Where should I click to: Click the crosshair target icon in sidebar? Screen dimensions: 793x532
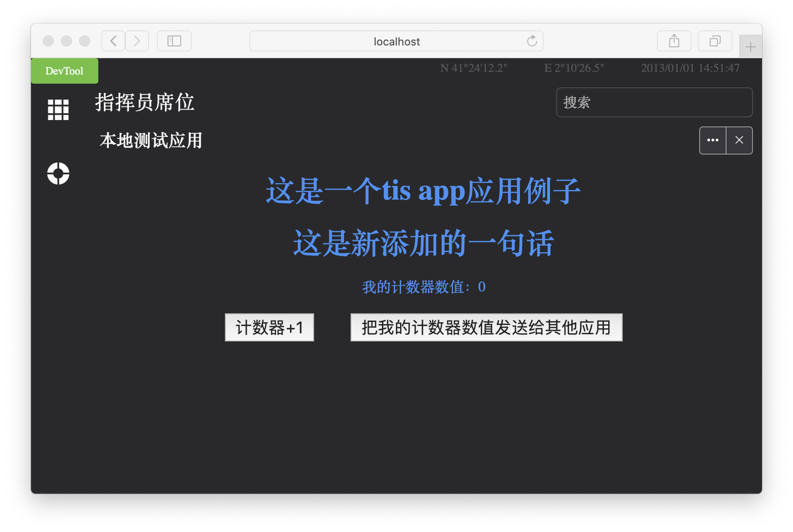(x=58, y=173)
